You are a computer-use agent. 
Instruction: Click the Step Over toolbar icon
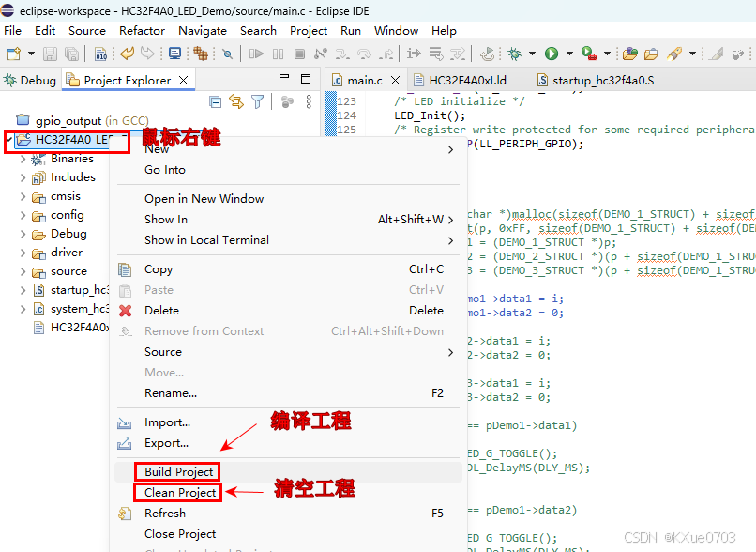(364, 54)
